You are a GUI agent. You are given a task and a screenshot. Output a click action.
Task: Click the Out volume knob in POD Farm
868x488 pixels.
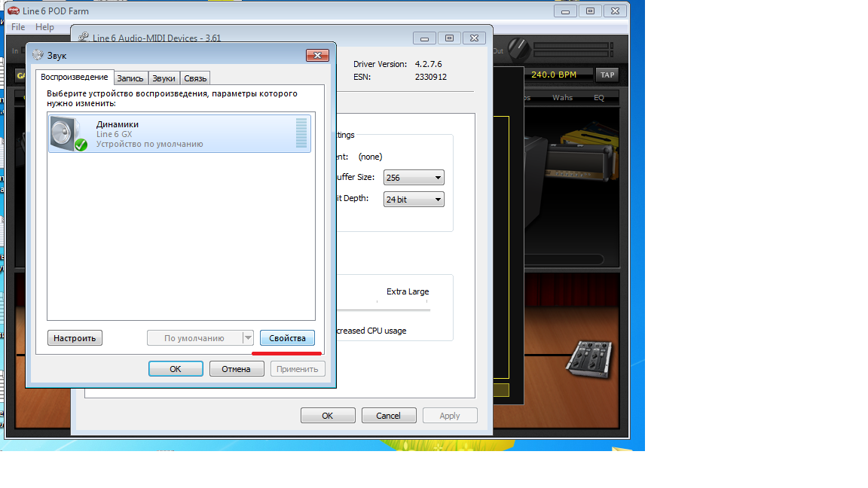(x=518, y=50)
